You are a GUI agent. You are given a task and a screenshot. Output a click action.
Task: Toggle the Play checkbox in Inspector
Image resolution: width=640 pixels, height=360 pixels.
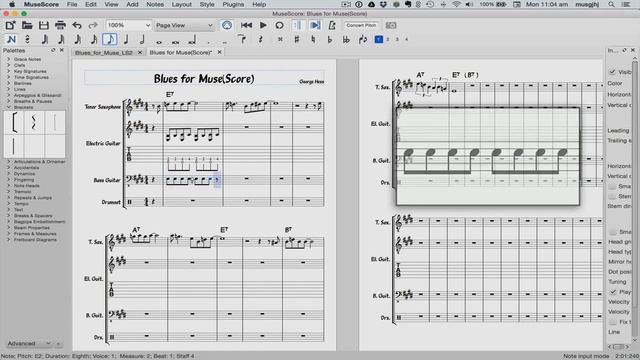(613, 291)
